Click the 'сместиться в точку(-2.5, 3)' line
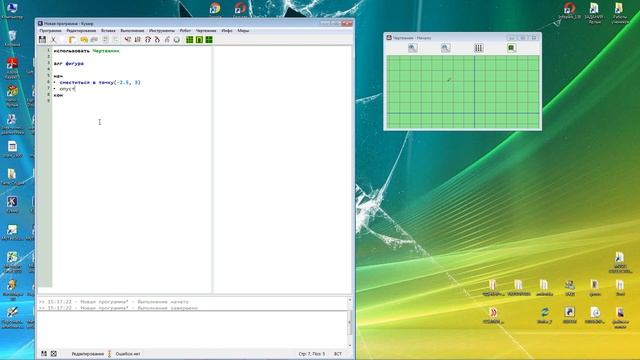Viewport: 640px width, 360px height. point(100,82)
